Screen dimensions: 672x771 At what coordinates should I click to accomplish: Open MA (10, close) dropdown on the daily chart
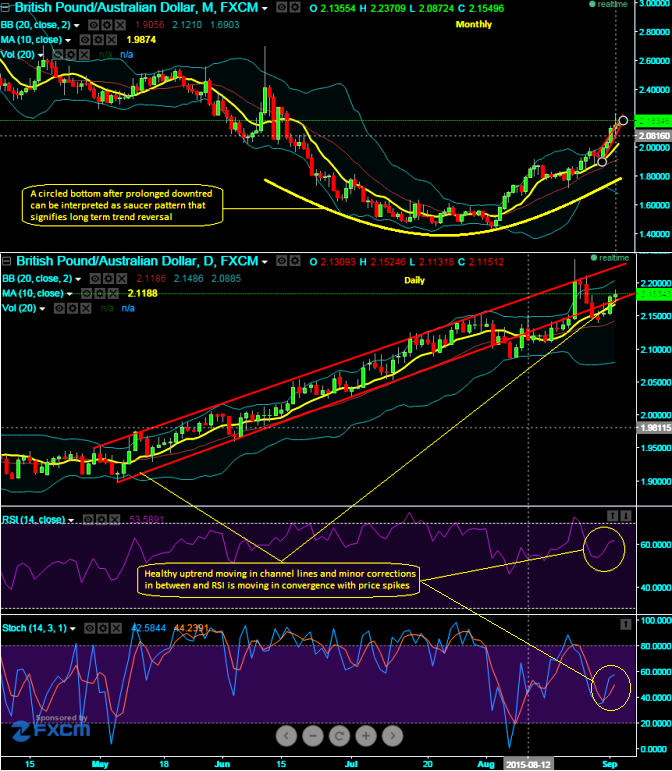(x=70, y=294)
